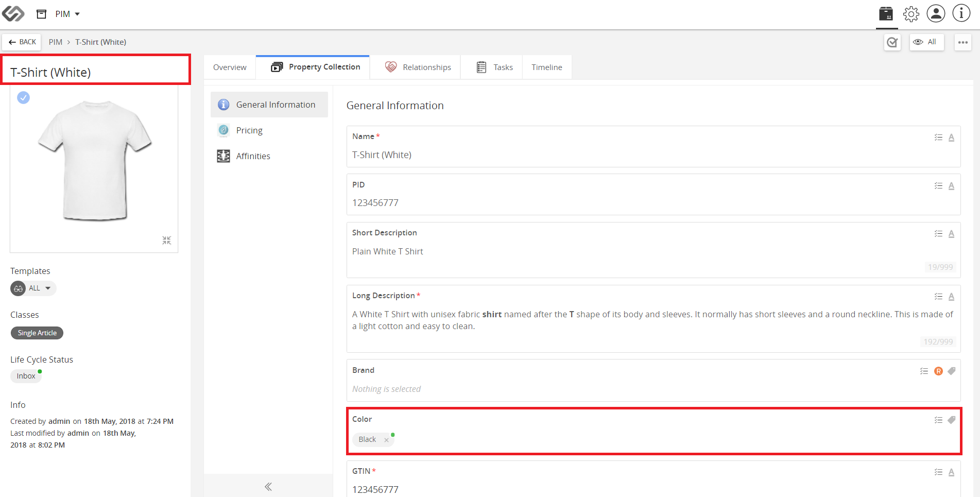Go back using the BACK button
Image resolution: width=980 pixels, height=497 pixels.
(x=22, y=42)
